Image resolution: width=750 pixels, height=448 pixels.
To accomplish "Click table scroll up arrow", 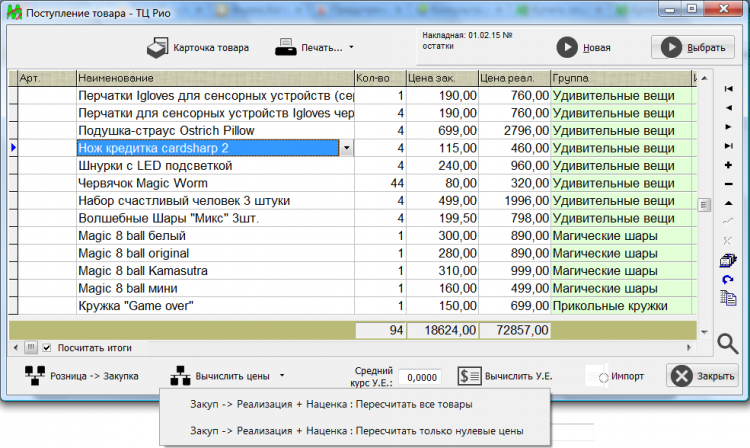I will coord(704,78).
